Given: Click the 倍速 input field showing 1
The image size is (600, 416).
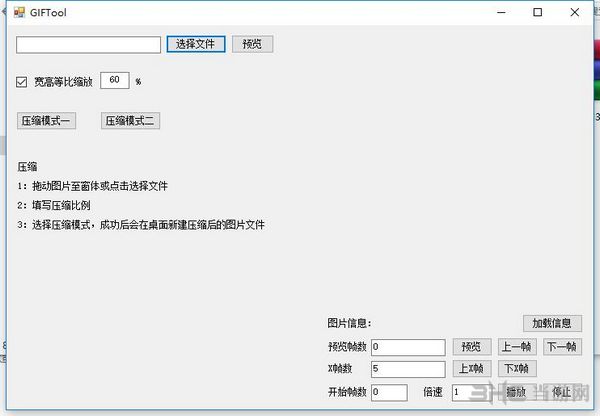Looking at the screenshot, I should tap(470, 392).
